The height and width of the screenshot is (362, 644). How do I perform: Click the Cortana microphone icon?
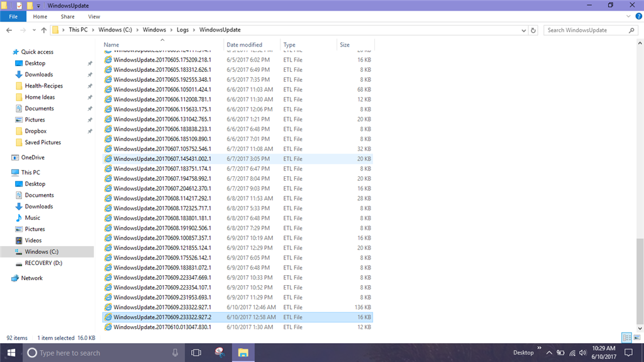[175, 353]
